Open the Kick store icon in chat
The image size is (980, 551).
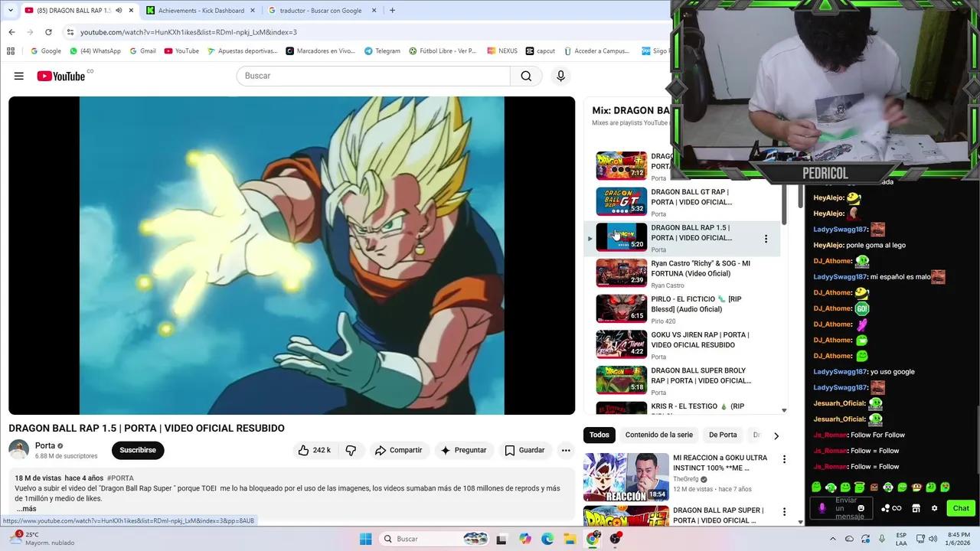pos(916,508)
